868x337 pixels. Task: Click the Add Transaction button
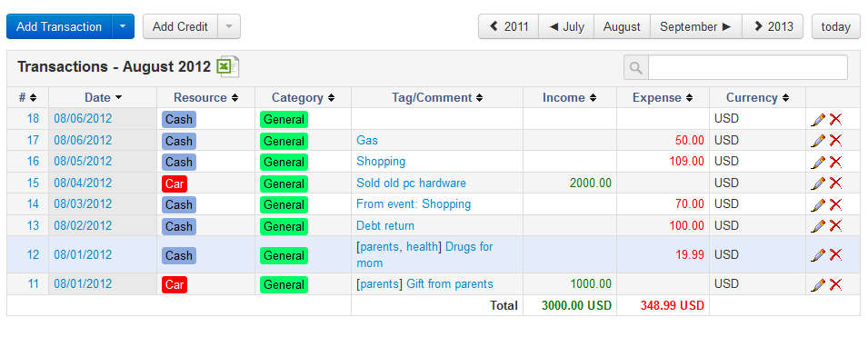point(59,26)
